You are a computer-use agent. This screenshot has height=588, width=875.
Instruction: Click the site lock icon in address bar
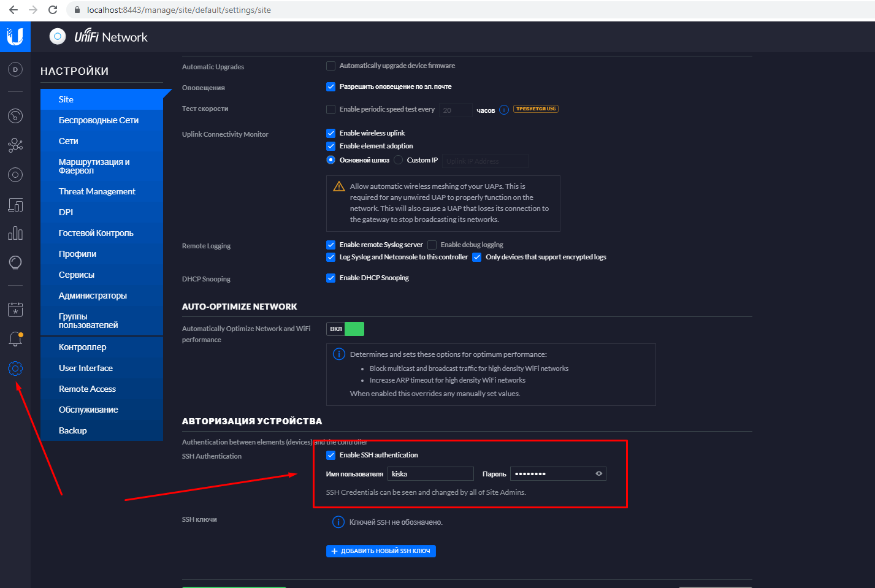click(77, 10)
